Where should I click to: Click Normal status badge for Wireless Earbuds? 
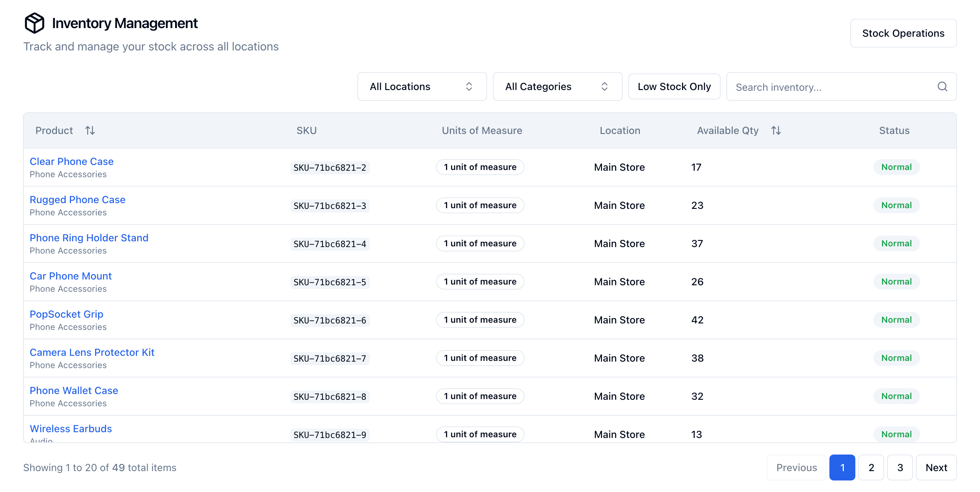pos(896,434)
